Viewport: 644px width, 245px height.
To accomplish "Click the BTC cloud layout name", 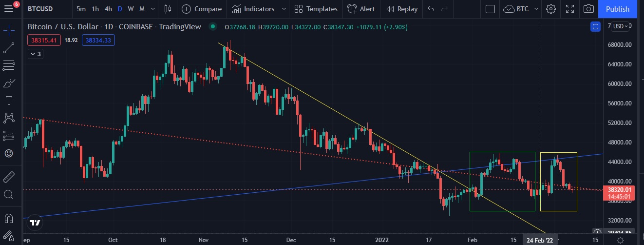I will pyautogui.click(x=517, y=9).
